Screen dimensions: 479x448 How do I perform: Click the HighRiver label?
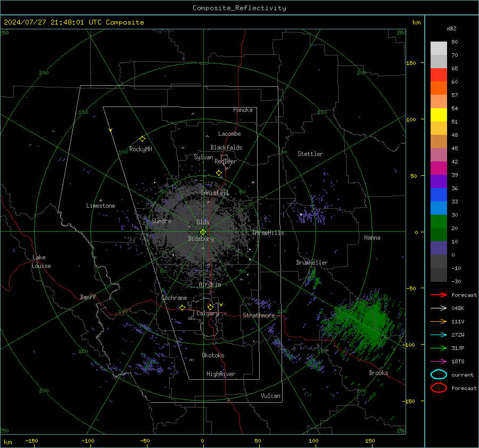[221, 374]
